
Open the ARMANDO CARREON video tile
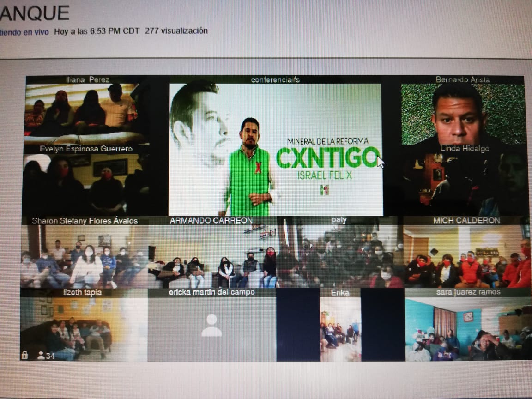pos(212,253)
